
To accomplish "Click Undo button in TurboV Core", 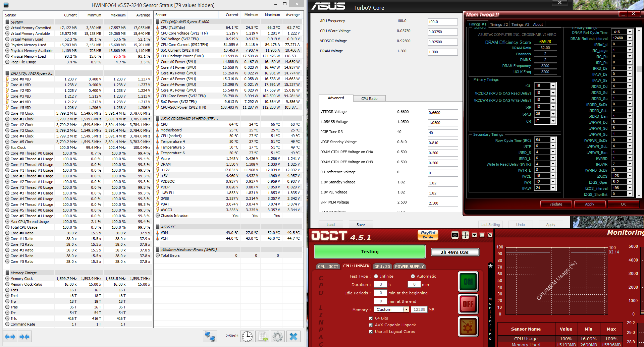I will [521, 225].
